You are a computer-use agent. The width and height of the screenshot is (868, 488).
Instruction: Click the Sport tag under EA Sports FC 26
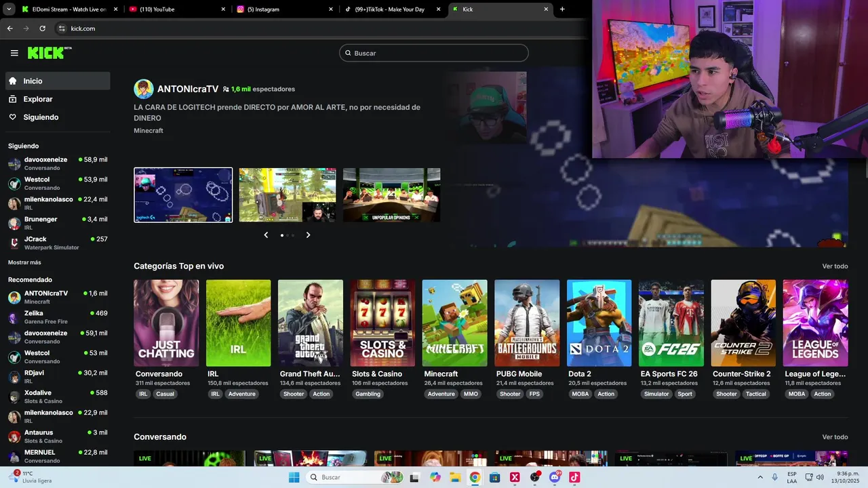point(685,394)
